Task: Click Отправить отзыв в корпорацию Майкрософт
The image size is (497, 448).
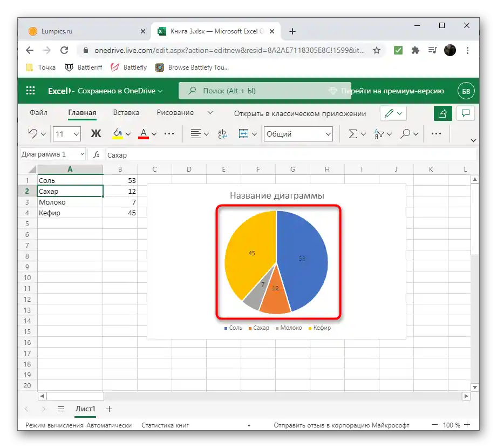Action: pyautogui.click(x=342, y=425)
